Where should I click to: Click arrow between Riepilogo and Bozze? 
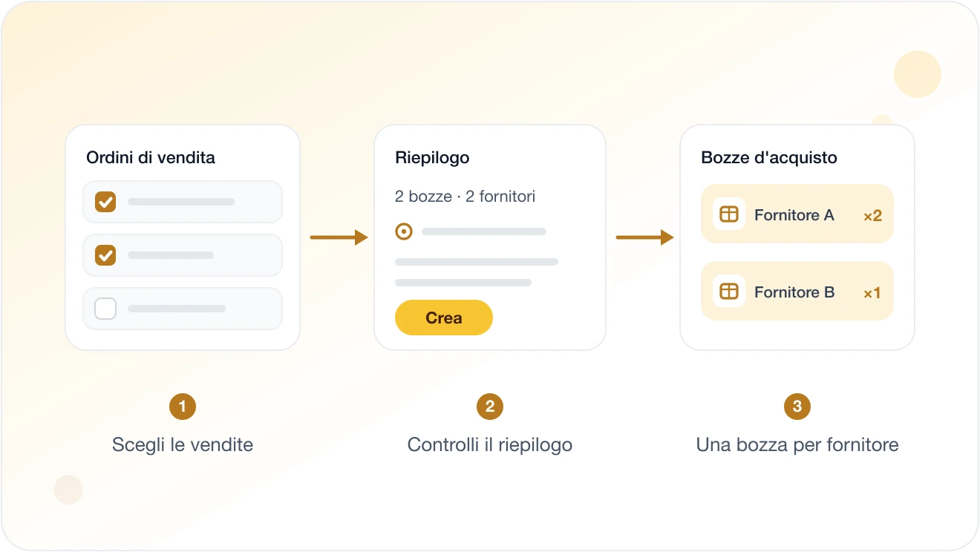coord(645,237)
